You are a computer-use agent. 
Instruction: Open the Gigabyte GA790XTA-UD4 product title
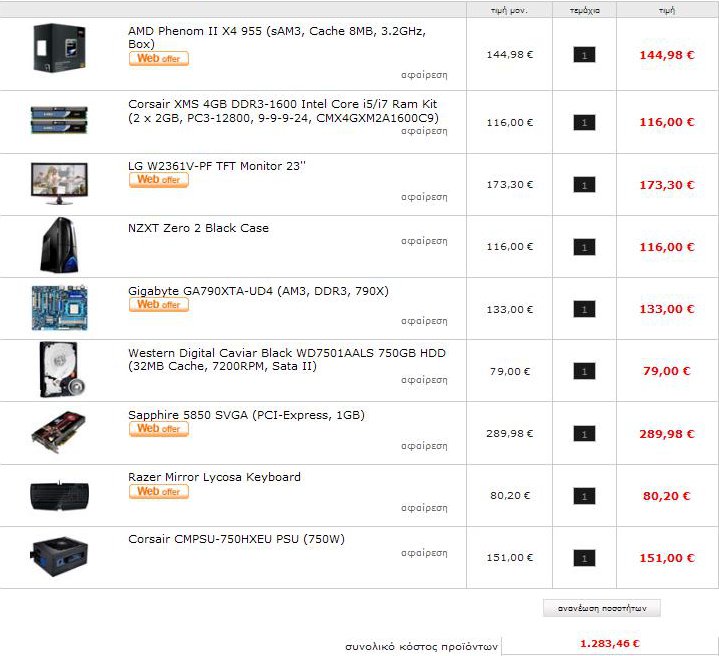258,291
